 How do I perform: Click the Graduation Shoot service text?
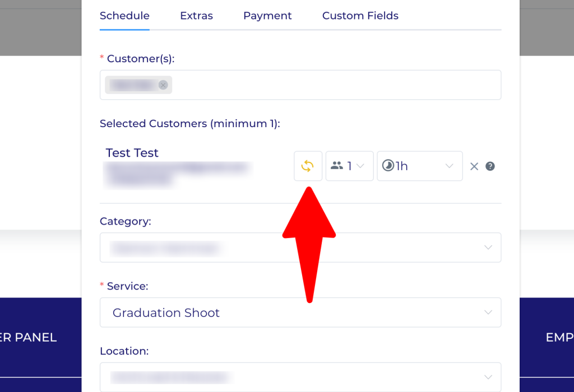pyautogui.click(x=166, y=312)
